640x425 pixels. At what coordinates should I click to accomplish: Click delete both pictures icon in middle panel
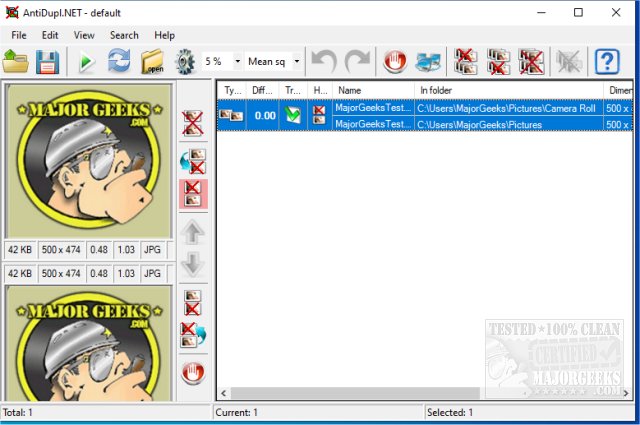[193, 123]
